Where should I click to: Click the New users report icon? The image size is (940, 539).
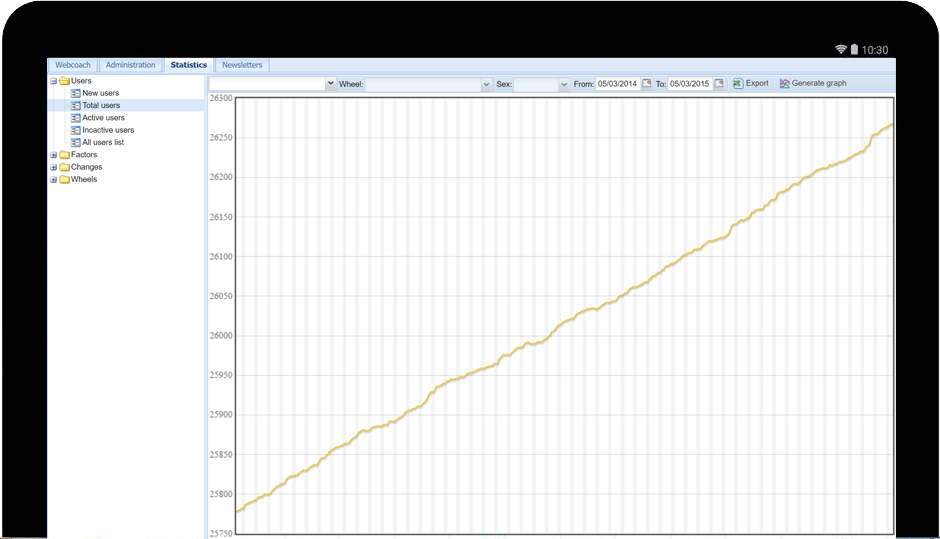point(75,93)
